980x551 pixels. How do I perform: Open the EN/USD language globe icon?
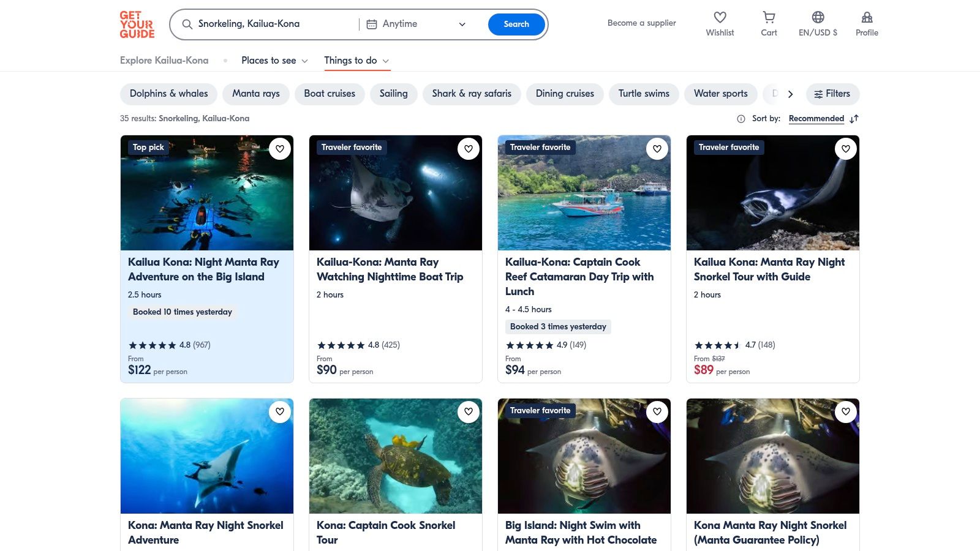click(818, 17)
